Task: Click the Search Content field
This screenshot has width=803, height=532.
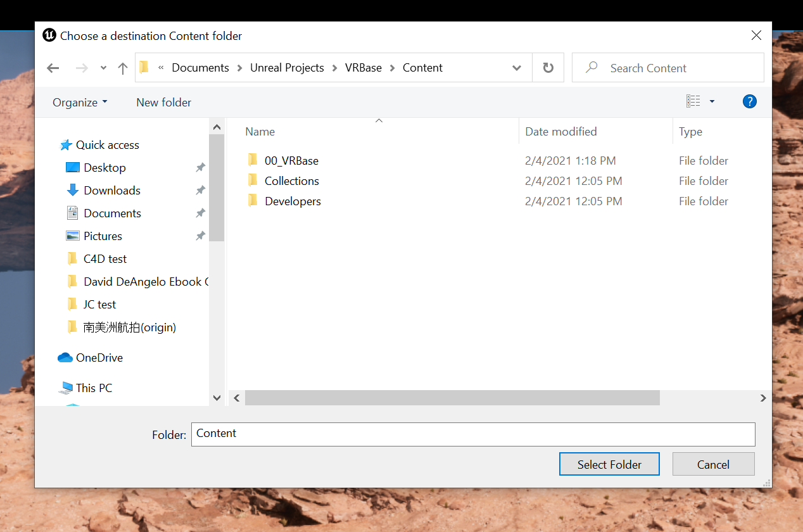Action: [x=668, y=68]
